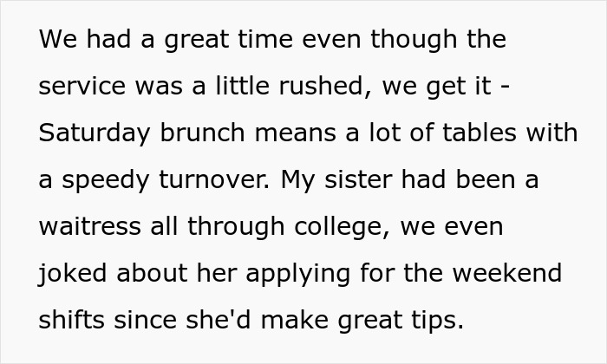Click the word "little" on the second line

tap(242, 86)
